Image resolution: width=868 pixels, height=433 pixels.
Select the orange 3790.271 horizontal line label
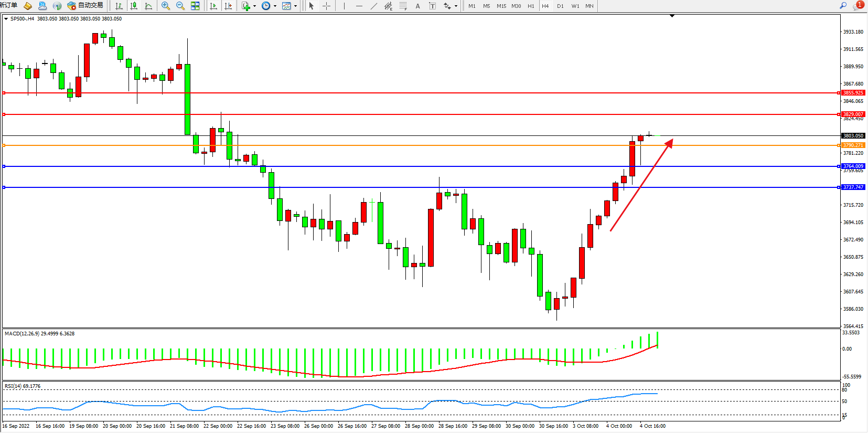(853, 145)
